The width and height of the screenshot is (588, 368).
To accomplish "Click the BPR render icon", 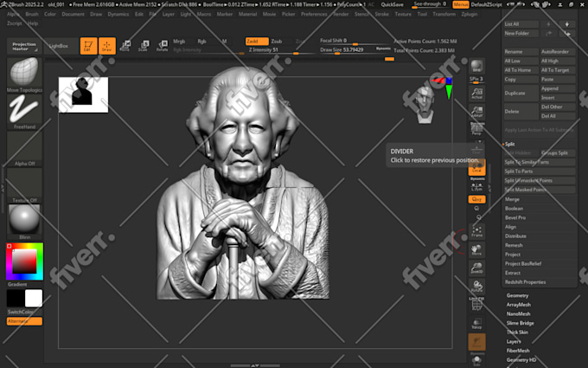I will [x=476, y=66].
